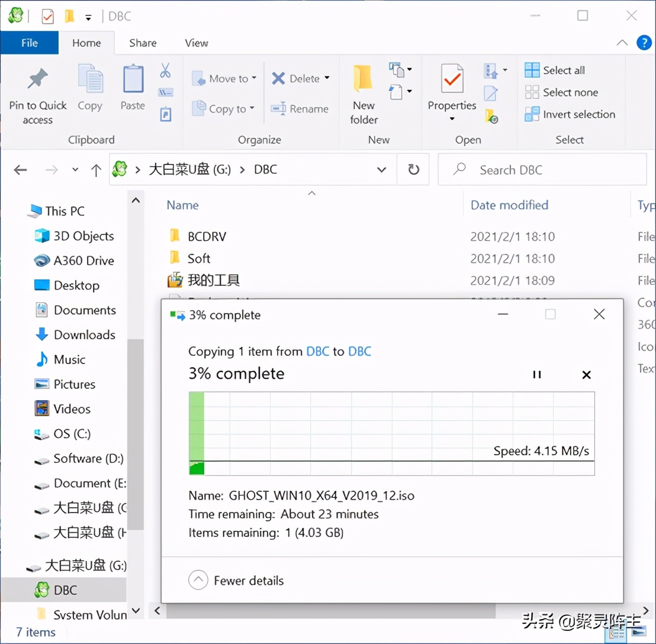Cancel the copy with the X button
This screenshot has height=644, width=656.
[587, 375]
